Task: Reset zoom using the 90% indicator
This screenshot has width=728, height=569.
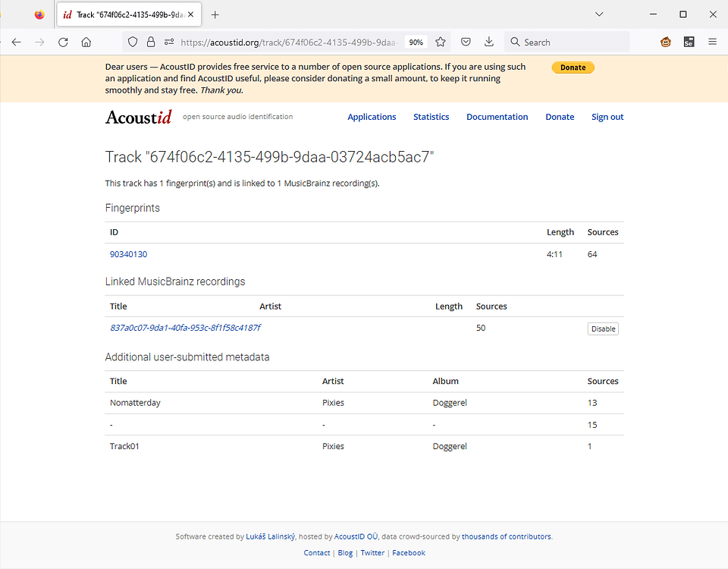Action: [x=416, y=42]
